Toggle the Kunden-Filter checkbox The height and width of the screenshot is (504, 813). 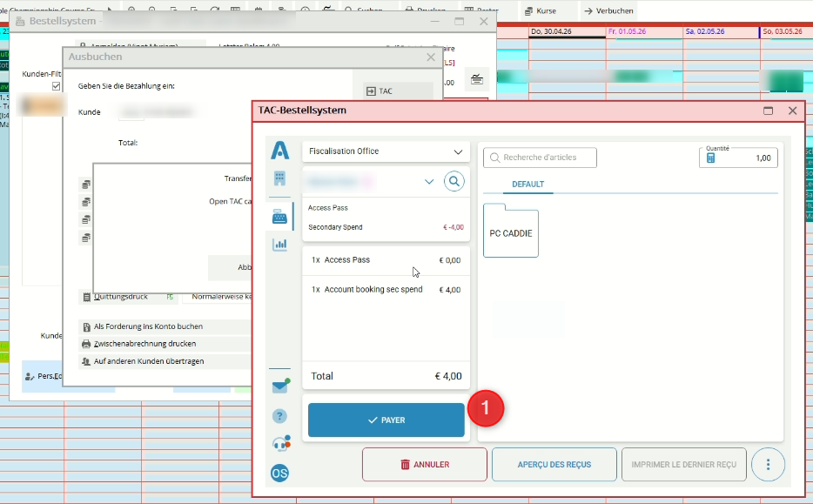(57, 86)
